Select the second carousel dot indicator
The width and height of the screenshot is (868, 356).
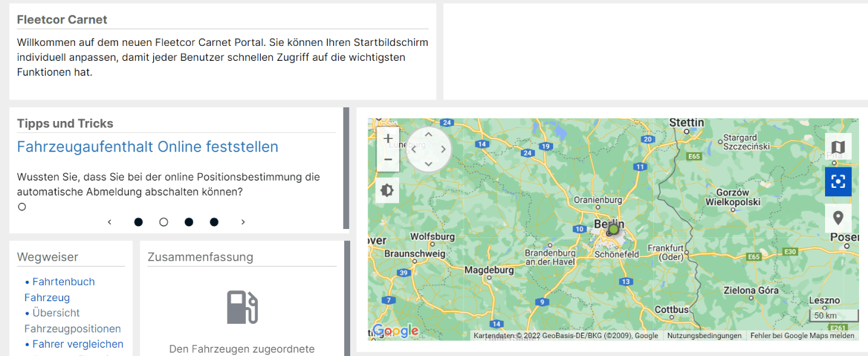(x=163, y=221)
